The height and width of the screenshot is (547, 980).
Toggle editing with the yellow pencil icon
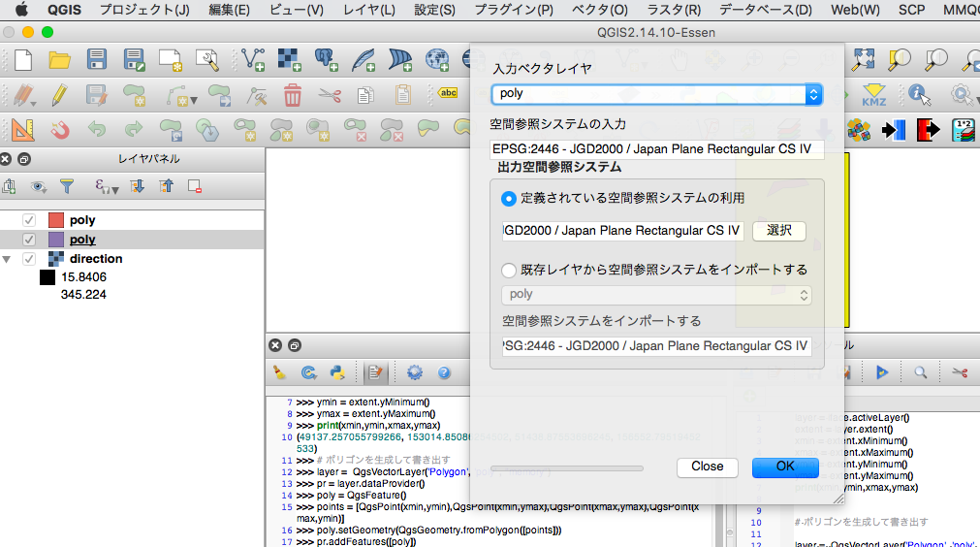click(x=59, y=95)
